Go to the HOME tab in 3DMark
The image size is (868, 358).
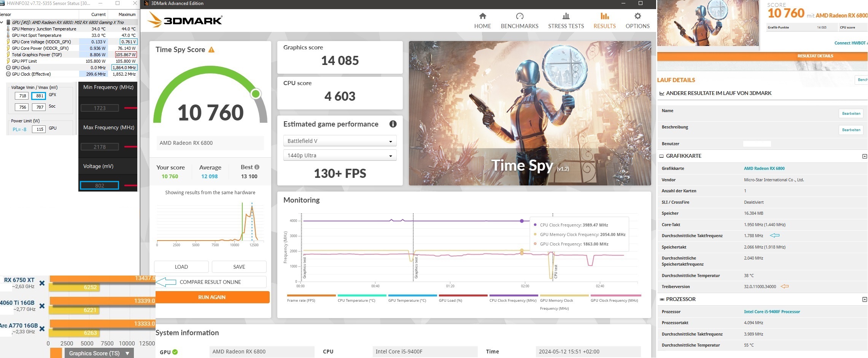coord(483,21)
